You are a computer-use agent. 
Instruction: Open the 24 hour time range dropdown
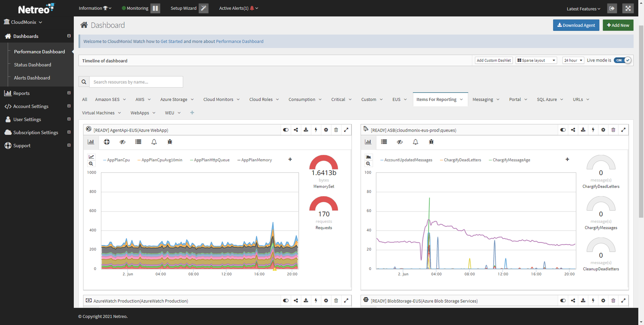coord(573,60)
